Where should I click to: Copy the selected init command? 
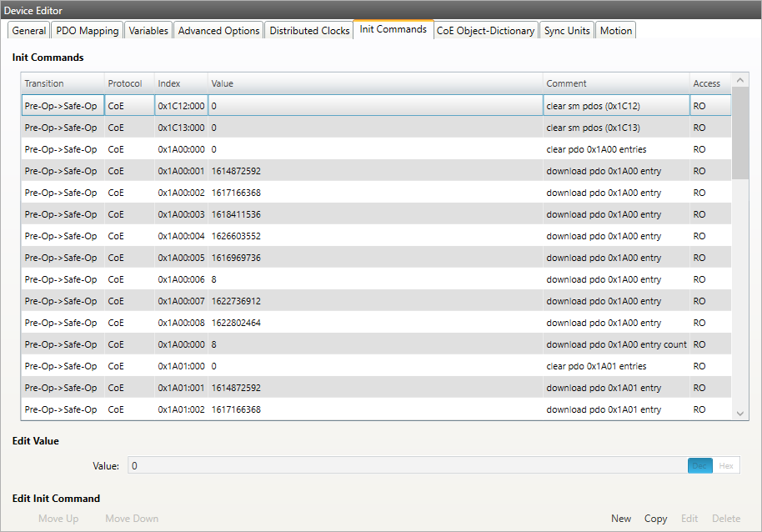pyautogui.click(x=656, y=519)
